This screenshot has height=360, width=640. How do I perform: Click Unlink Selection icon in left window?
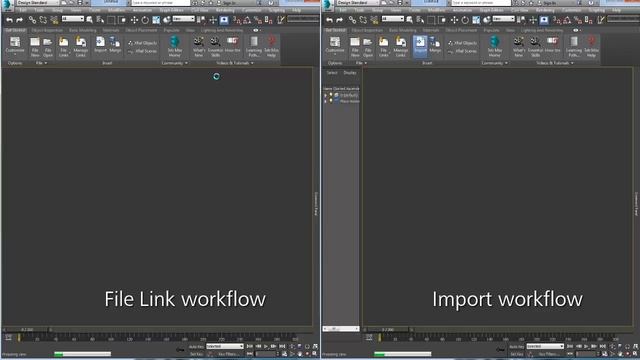click(x=43, y=20)
